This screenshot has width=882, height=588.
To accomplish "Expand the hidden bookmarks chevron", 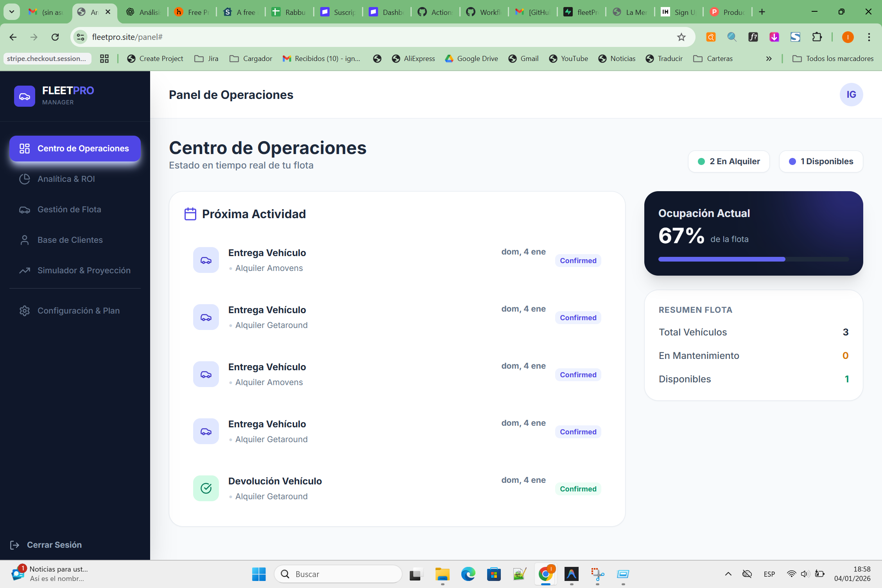I will 769,59.
